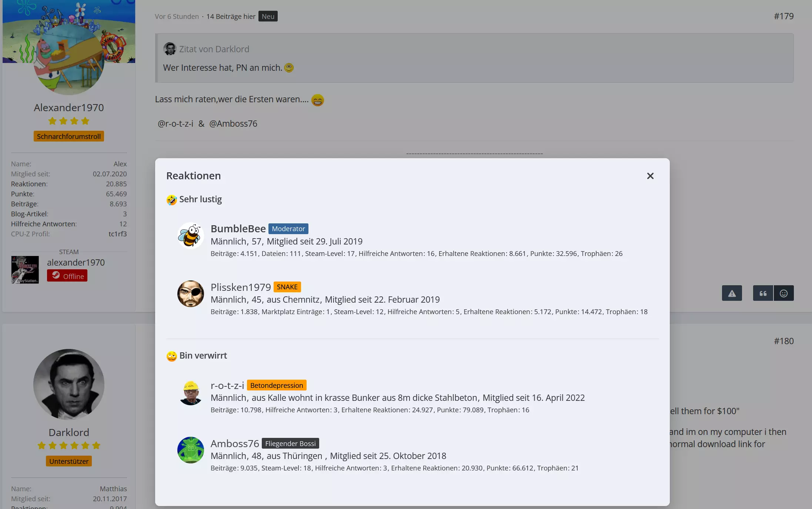This screenshot has height=509, width=812.
Task: Click the report warning triangle icon
Action: pyautogui.click(x=732, y=293)
